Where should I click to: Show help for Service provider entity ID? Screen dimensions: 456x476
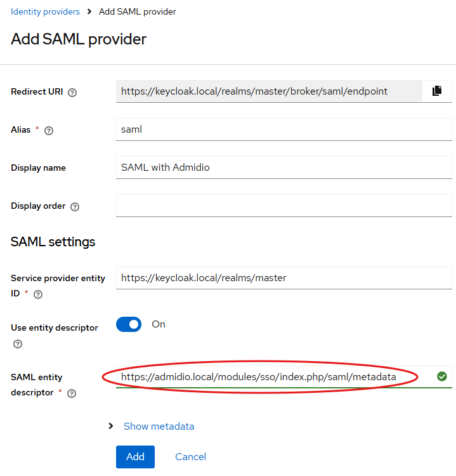tap(38, 294)
